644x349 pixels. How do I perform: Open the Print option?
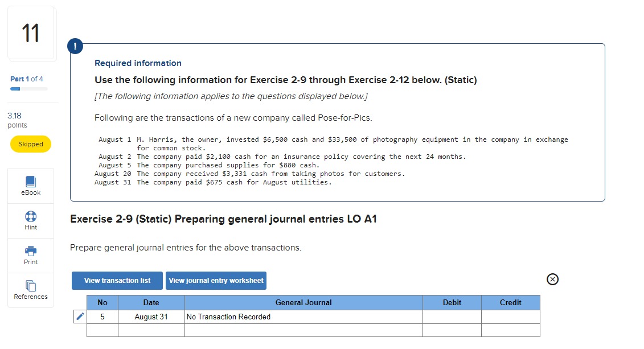(x=30, y=255)
